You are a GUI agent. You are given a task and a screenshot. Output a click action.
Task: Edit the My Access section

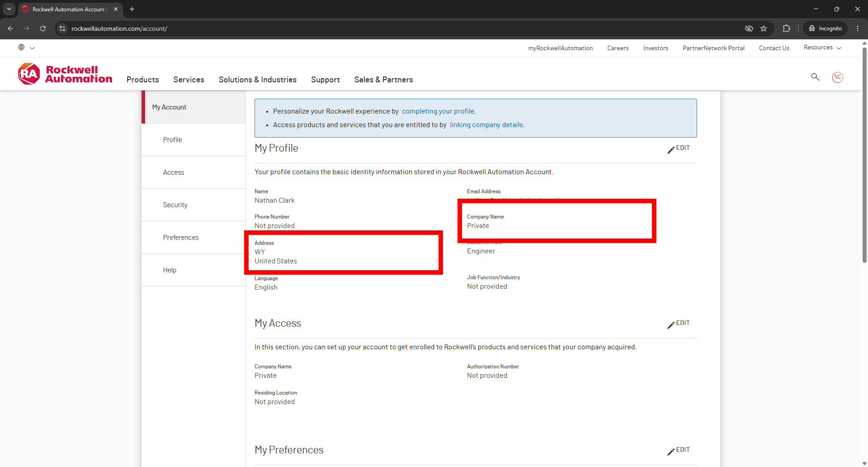point(679,324)
